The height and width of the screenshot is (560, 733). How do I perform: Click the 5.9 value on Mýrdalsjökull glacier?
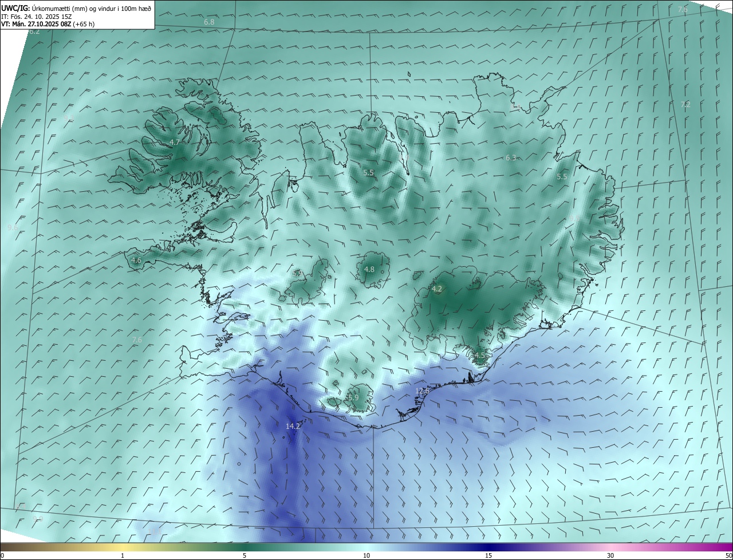point(353,397)
